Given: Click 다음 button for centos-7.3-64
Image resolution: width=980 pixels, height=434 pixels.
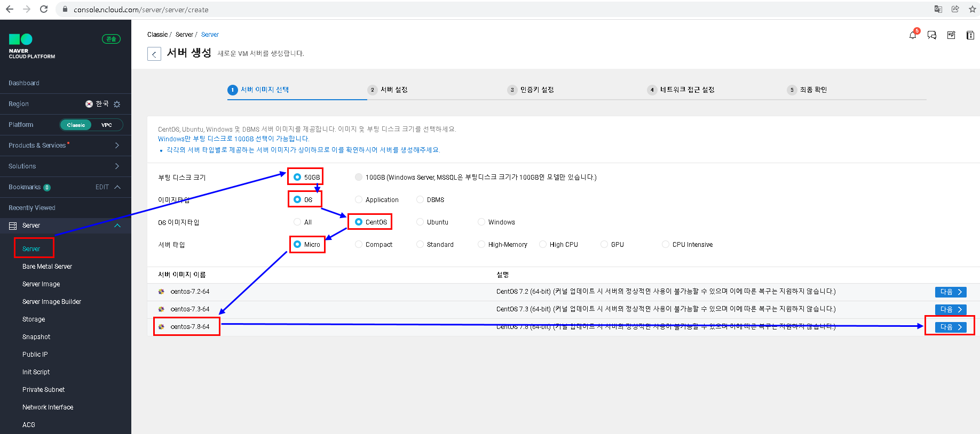Looking at the screenshot, I should pyautogui.click(x=951, y=310).
